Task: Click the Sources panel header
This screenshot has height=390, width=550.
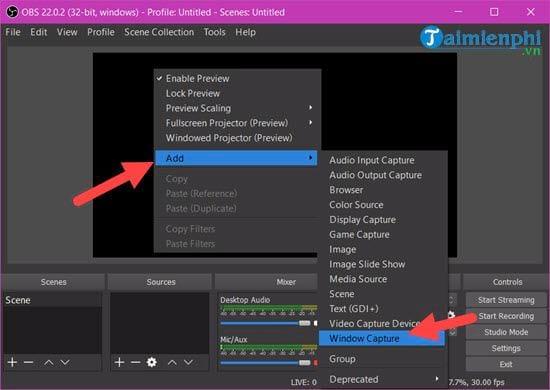Action: [160, 282]
